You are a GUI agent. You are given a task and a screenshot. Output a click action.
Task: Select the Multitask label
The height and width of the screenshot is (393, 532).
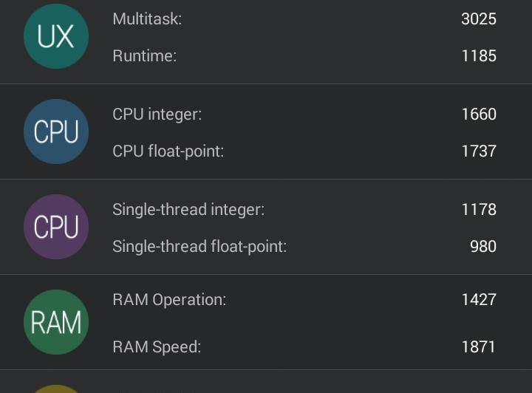pyautogui.click(x=147, y=19)
